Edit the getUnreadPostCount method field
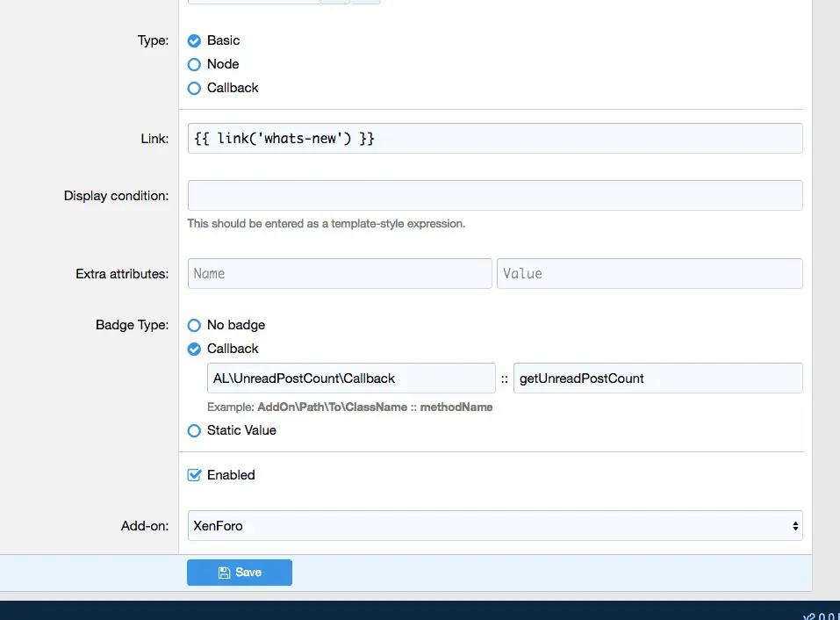 [657, 378]
